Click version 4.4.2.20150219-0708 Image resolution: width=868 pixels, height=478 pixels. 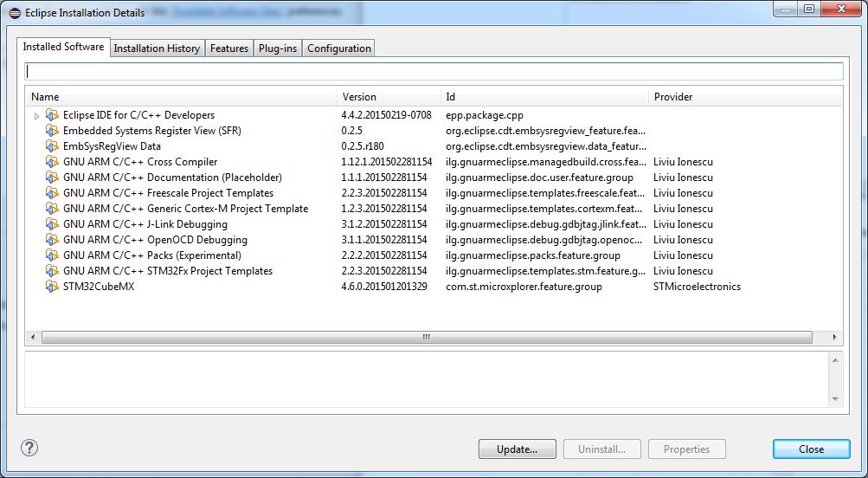pyautogui.click(x=386, y=115)
